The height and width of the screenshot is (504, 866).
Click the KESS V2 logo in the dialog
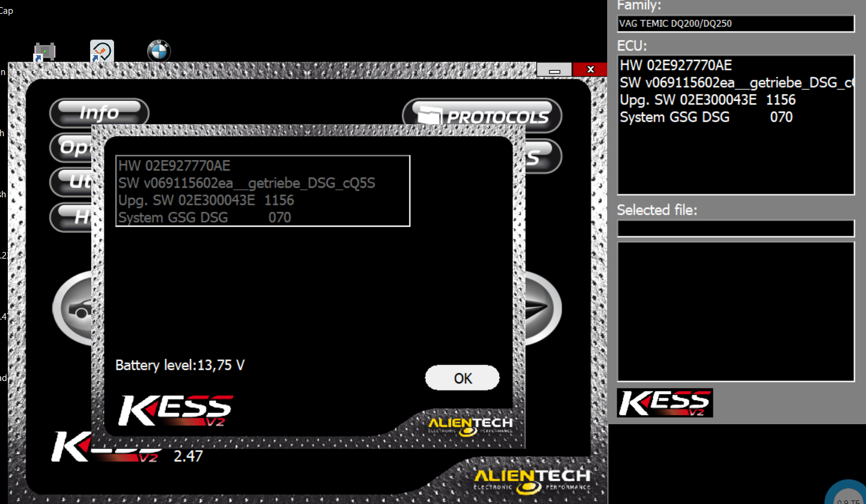coord(175,410)
